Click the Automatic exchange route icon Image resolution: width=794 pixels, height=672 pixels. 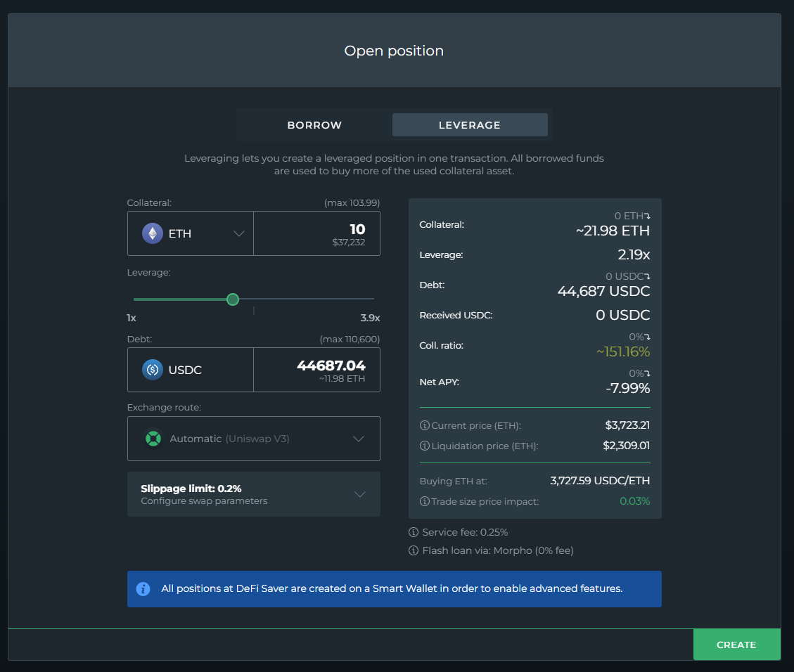153,439
